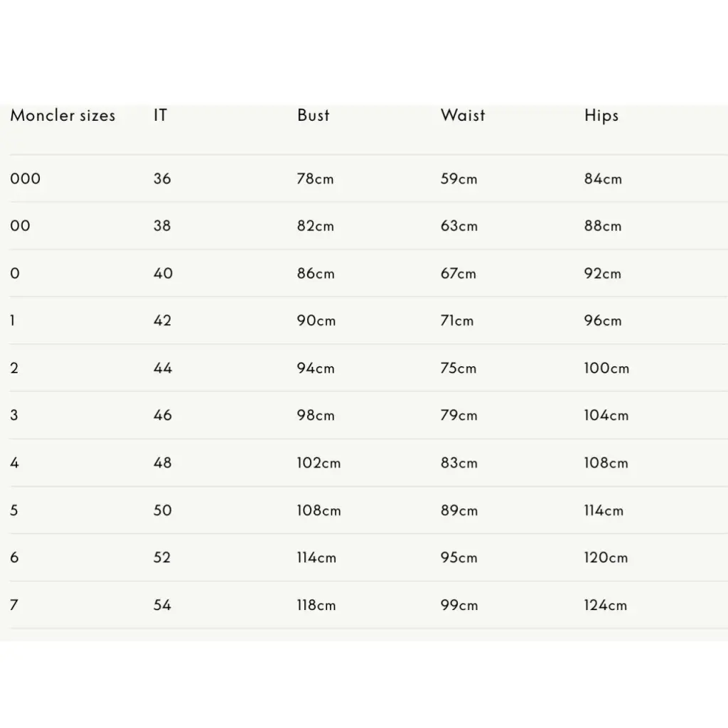Select IT size 44 cell
This screenshot has width=728, height=728.
163,368
